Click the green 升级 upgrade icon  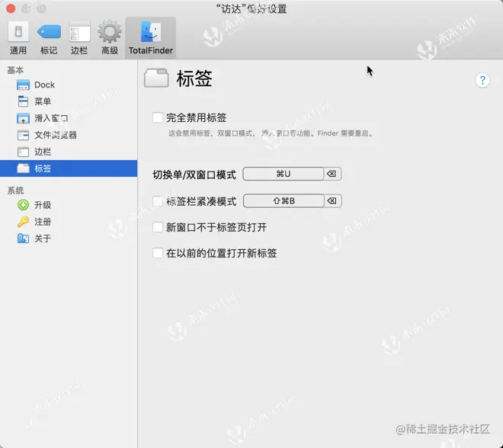23,205
